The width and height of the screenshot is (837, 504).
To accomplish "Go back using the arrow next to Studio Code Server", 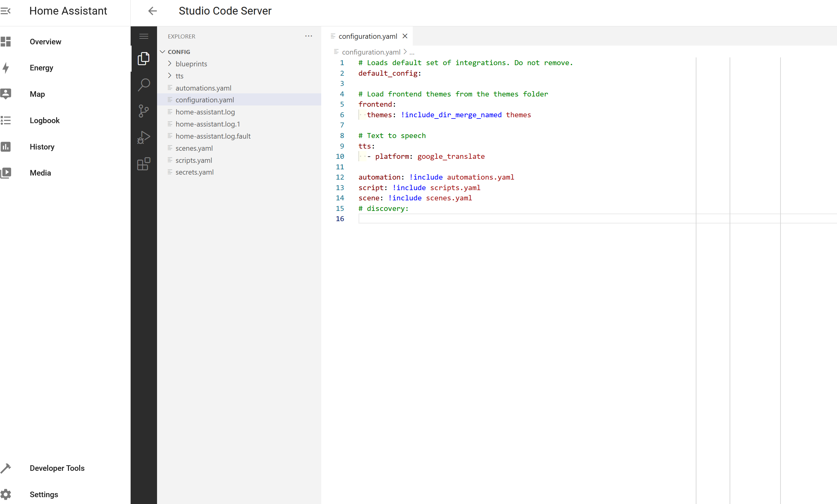I will coord(152,11).
